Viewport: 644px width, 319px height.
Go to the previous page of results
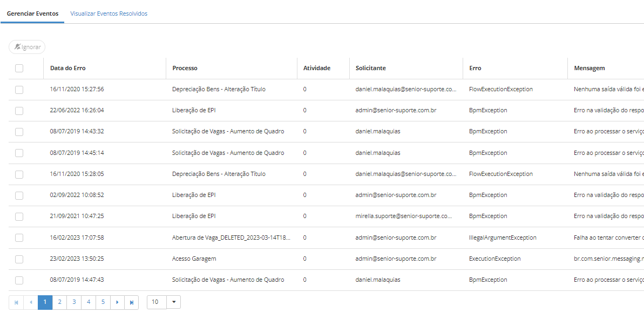(x=31, y=302)
